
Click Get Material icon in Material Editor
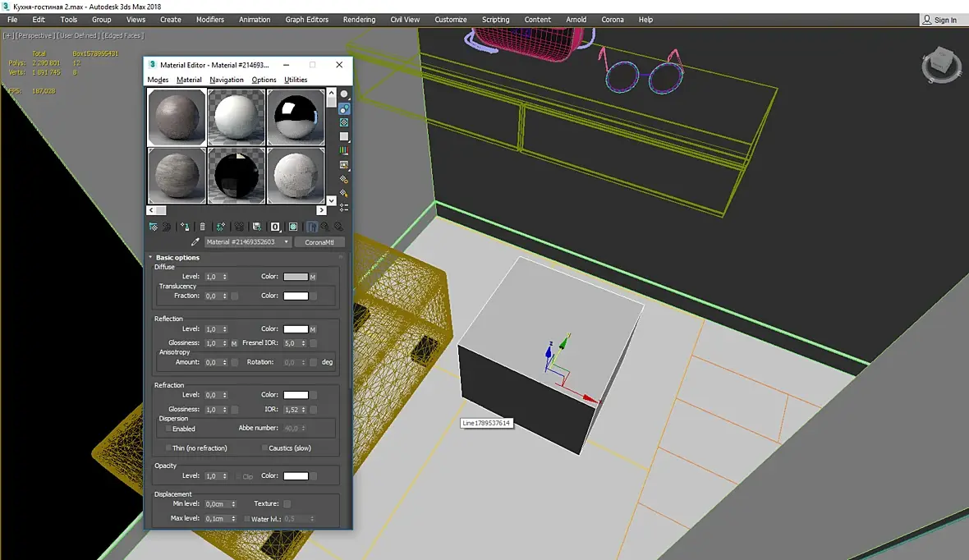pyautogui.click(x=154, y=227)
